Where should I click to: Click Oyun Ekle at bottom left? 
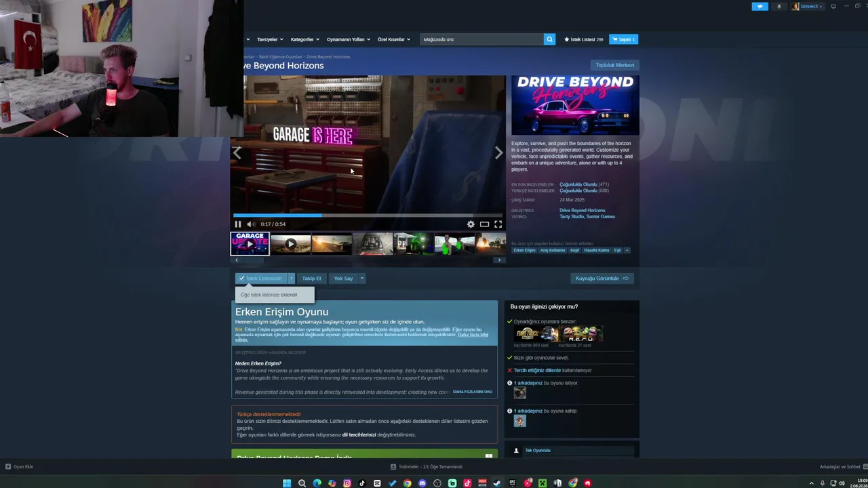[x=19, y=467]
